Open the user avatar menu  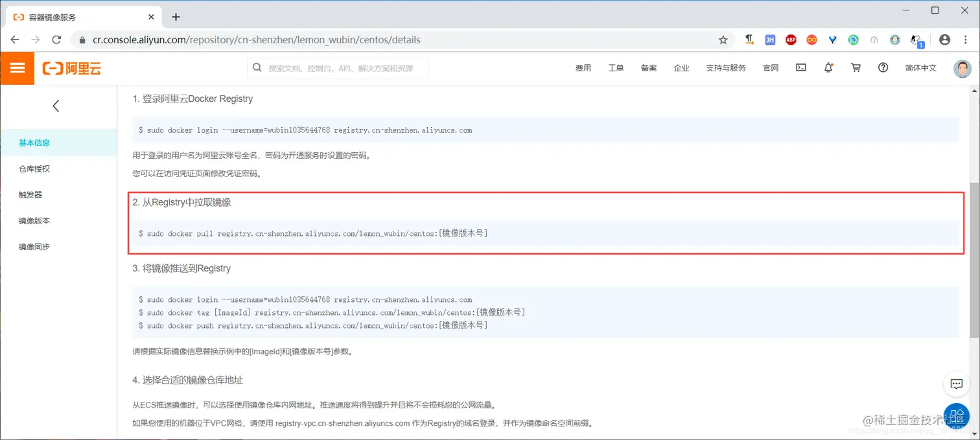click(962, 69)
